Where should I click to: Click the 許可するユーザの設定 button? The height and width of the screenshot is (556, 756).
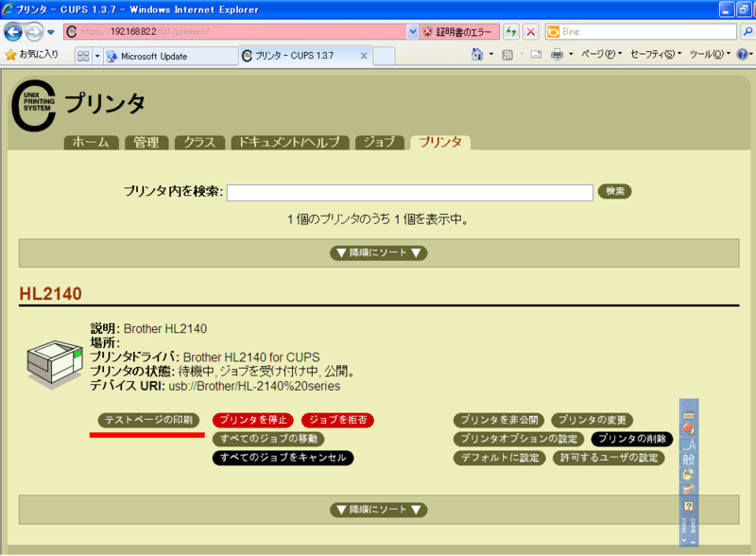tap(609, 458)
